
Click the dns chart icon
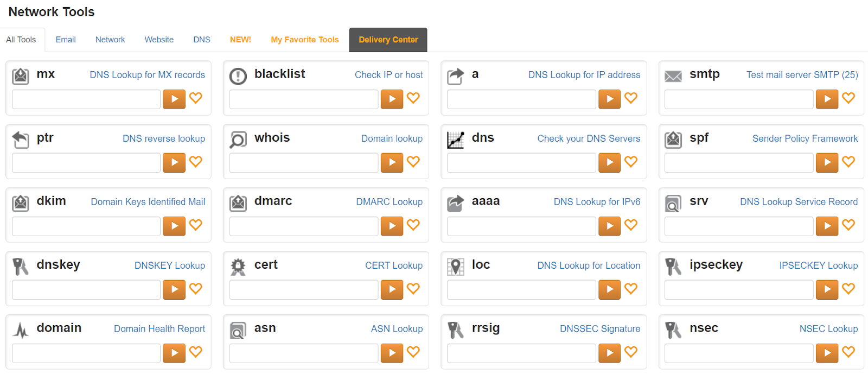456,140
